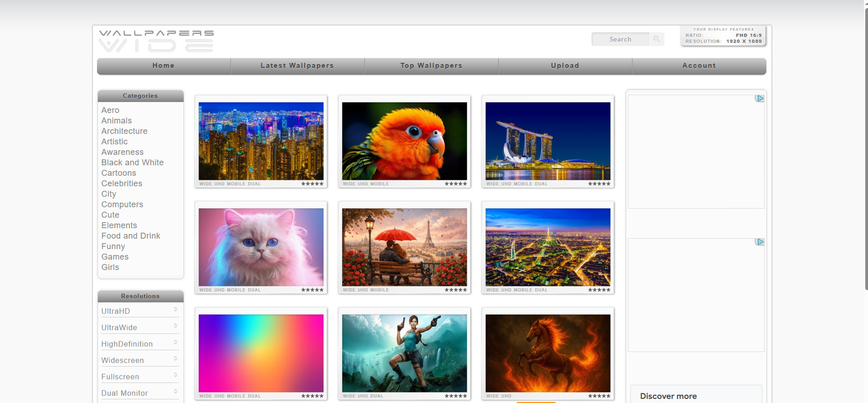This screenshot has height=403, width=868.
Task: Browse the Food and Drink category
Action: click(131, 236)
